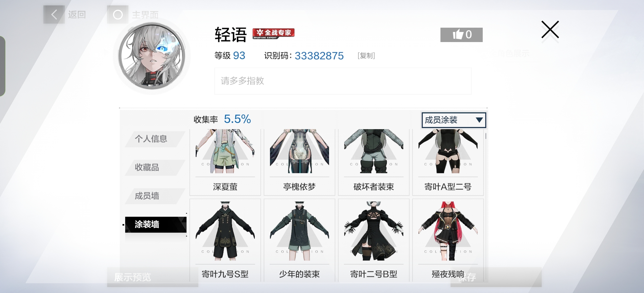
Task: Open the player avatar portrait
Action: coord(152,56)
